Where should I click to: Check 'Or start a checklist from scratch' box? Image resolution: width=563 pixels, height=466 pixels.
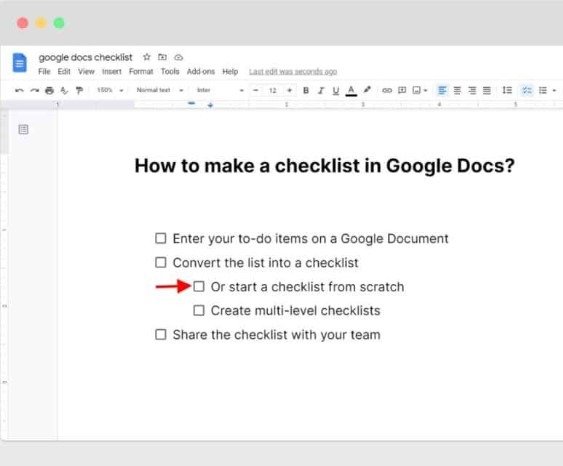pyautogui.click(x=199, y=286)
